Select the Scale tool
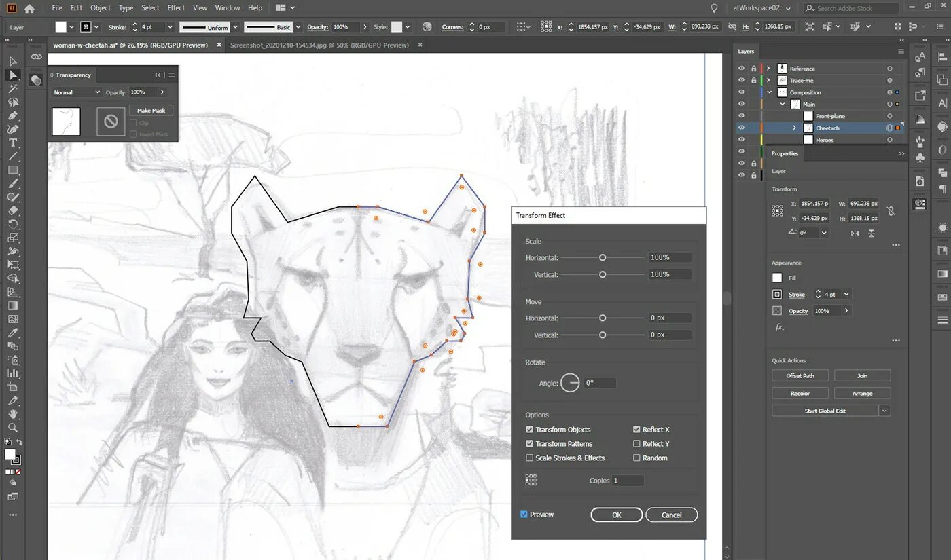 (13, 238)
